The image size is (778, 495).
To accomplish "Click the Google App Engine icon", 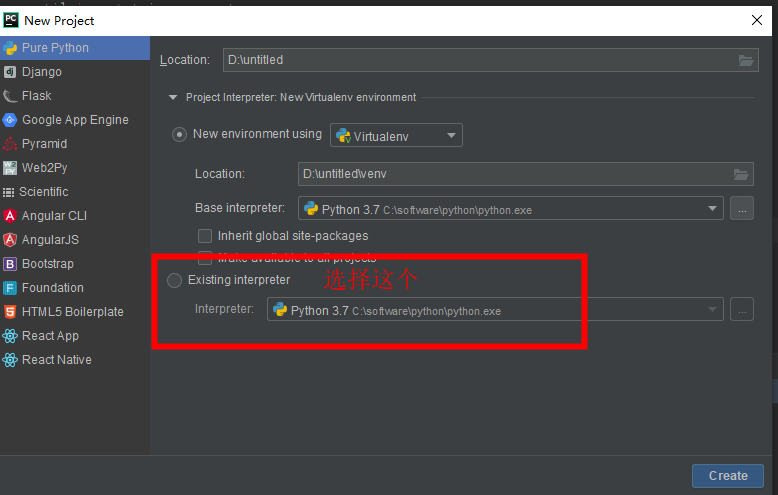I will coord(10,120).
